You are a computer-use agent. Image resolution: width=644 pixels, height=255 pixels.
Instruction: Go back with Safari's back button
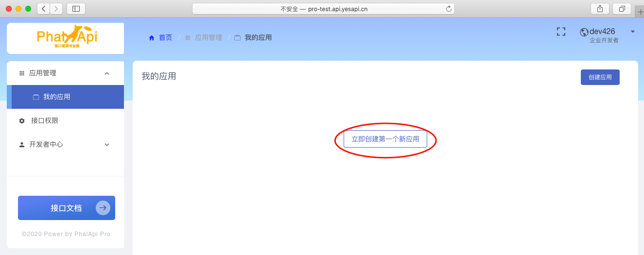pyautogui.click(x=43, y=9)
